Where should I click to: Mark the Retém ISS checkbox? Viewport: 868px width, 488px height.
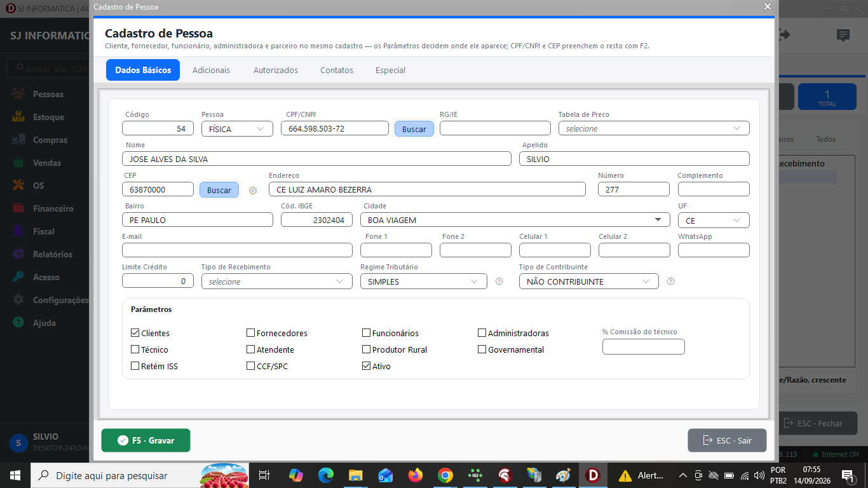click(x=135, y=366)
